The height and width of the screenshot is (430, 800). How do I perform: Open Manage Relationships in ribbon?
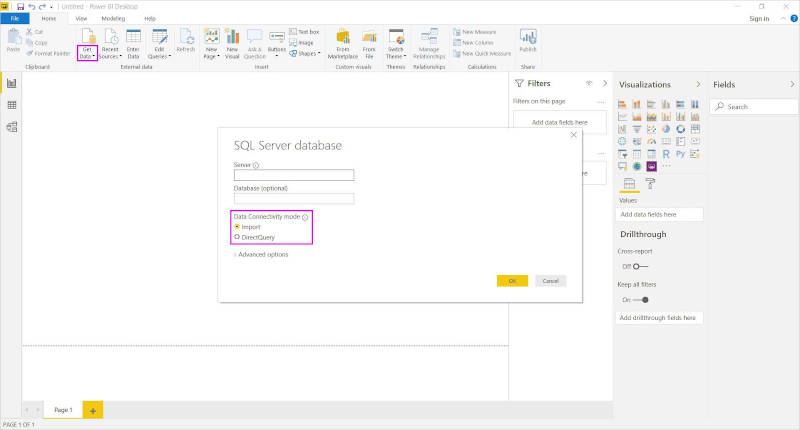pyautogui.click(x=429, y=44)
